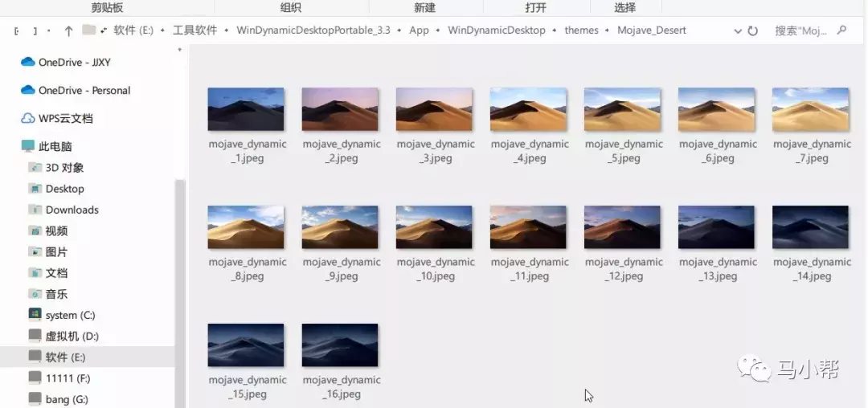
Task: Go up one folder level arrow
Action: click(x=68, y=31)
